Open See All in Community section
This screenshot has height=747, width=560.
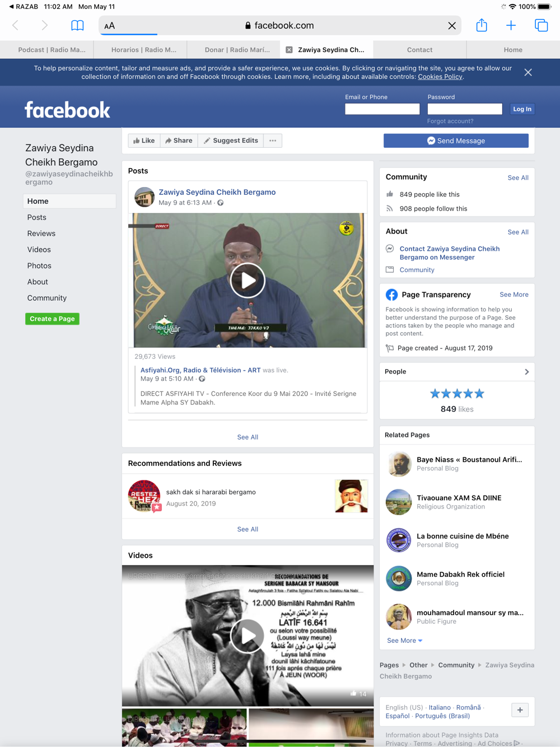(x=518, y=178)
